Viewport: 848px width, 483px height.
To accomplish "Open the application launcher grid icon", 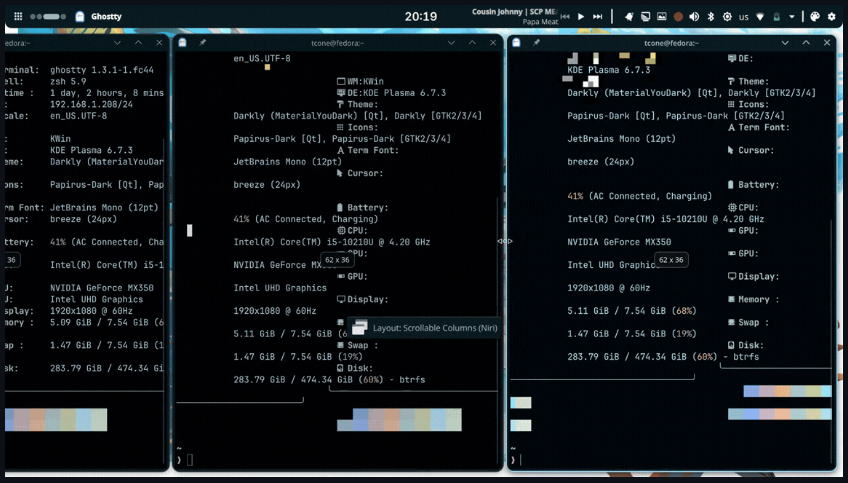I will (x=18, y=16).
